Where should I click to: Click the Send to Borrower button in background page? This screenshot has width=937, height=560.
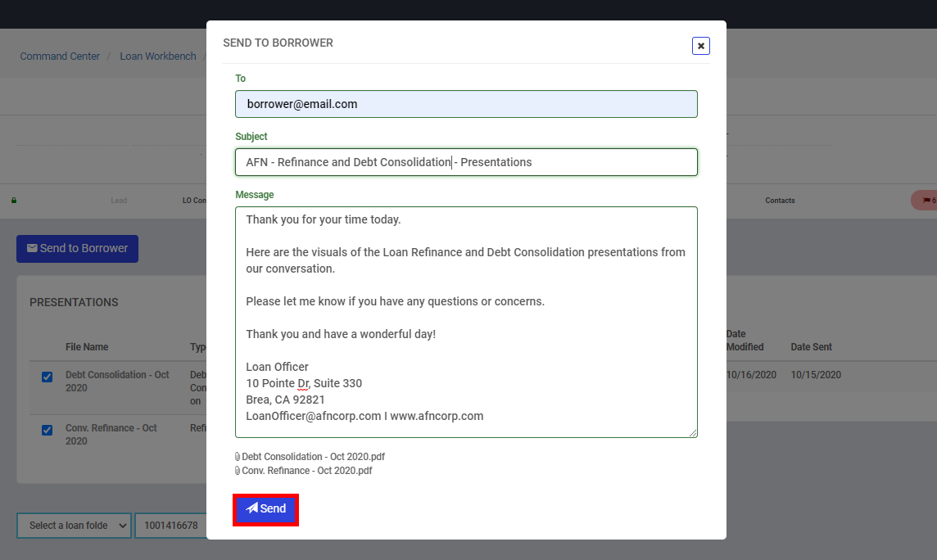[77, 248]
